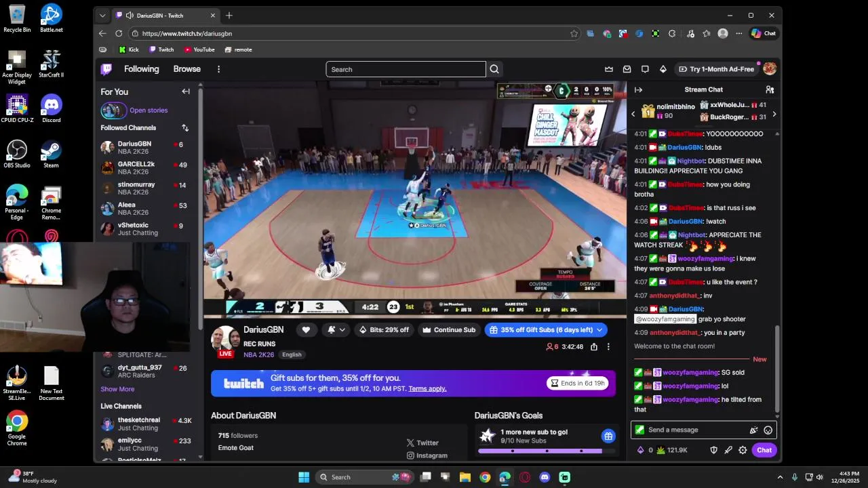Open notification settings dropdown for DariusGBN

336,330
